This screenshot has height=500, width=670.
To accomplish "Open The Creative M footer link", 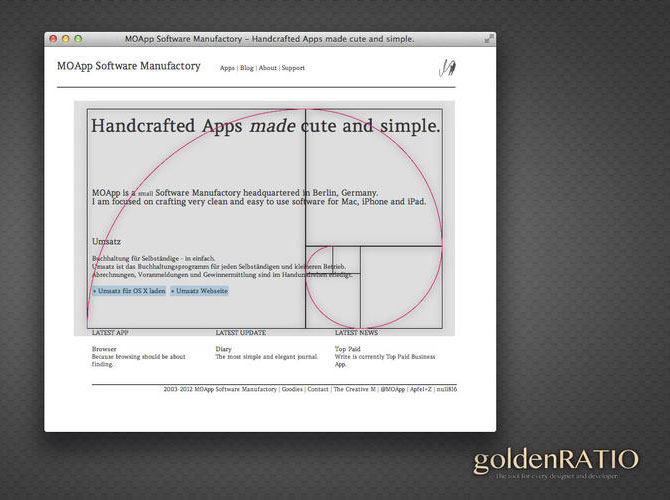I will 354,389.
